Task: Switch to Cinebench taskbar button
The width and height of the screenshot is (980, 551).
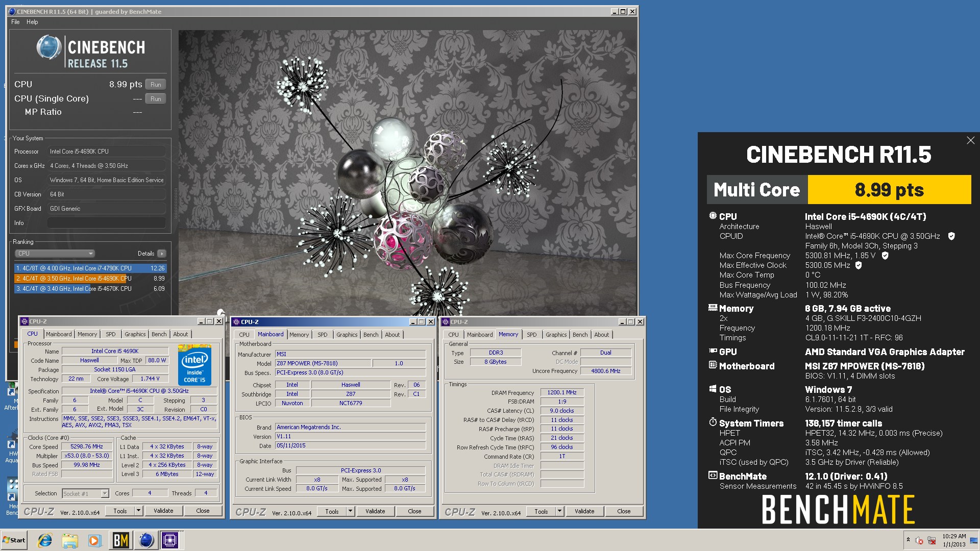Action: click(x=145, y=540)
